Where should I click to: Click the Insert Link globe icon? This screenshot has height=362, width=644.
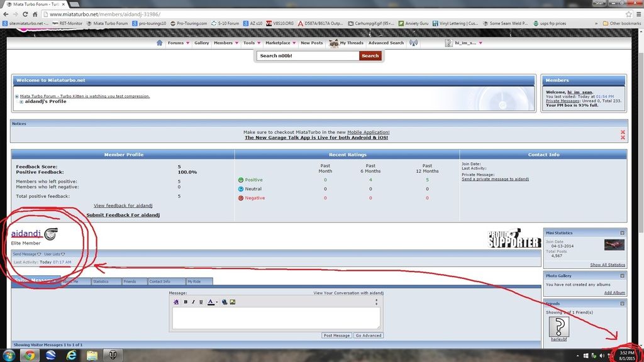(x=225, y=302)
